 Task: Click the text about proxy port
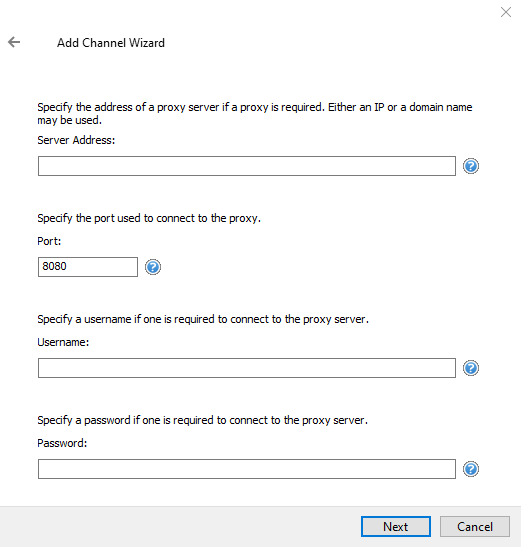149,218
